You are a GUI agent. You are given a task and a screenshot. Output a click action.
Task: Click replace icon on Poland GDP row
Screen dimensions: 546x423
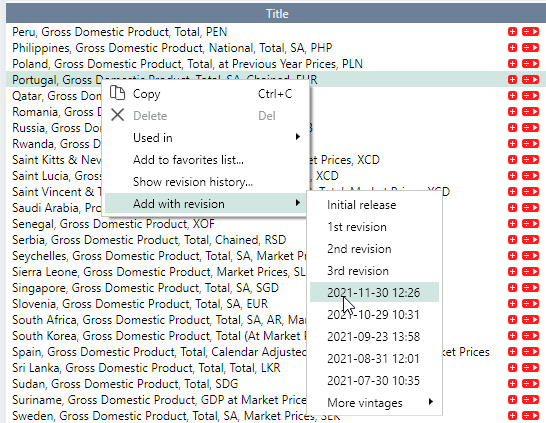530,64
